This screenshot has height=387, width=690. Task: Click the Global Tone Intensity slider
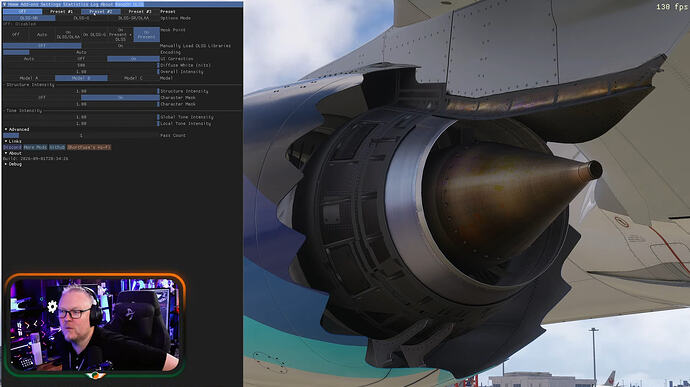[81, 117]
